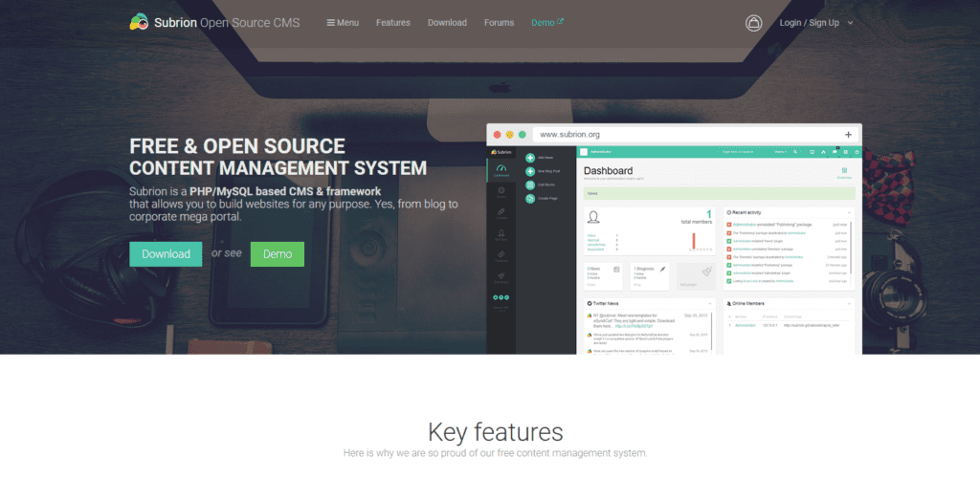The height and width of the screenshot is (479, 980).
Task: Click the monitor icon in preview toolbar
Action: pyautogui.click(x=812, y=152)
